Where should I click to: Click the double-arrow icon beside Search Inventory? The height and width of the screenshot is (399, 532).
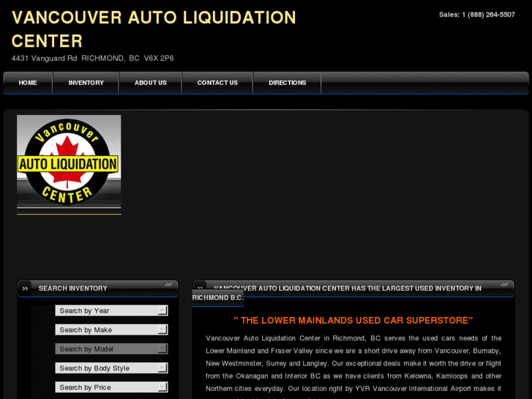pos(25,288)
